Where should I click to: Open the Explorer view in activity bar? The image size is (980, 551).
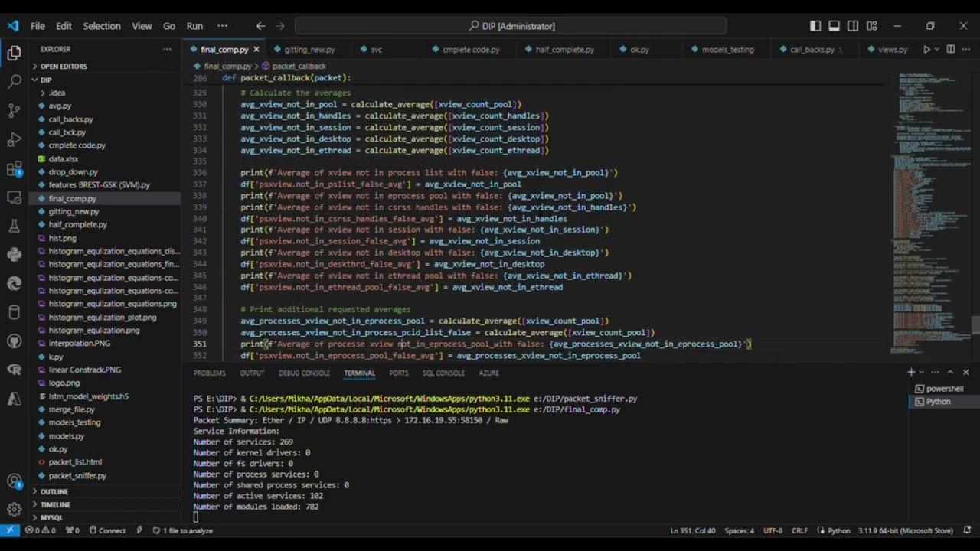[x=14, y=53]
